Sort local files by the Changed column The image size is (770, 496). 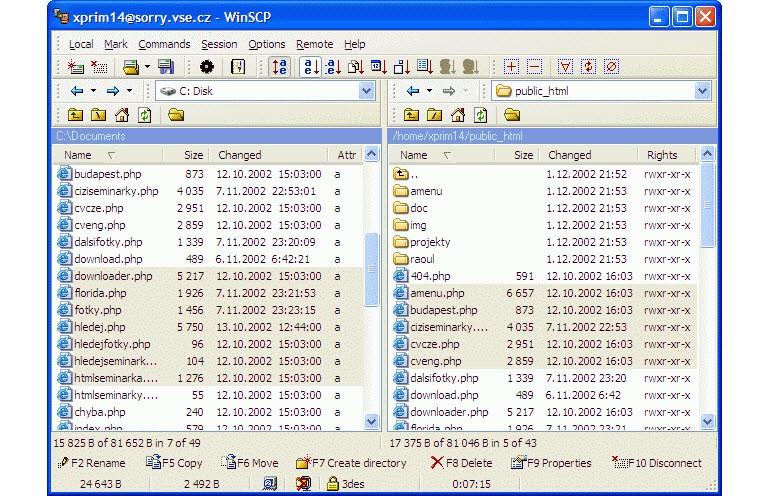point(269,155)
